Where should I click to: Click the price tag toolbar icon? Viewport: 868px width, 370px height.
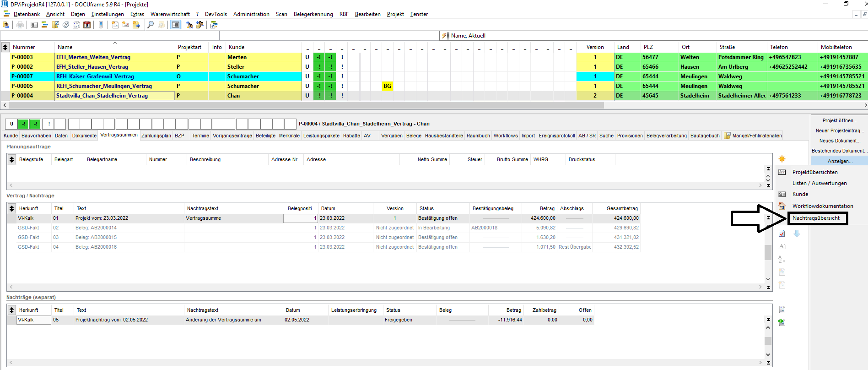(66, 25)
